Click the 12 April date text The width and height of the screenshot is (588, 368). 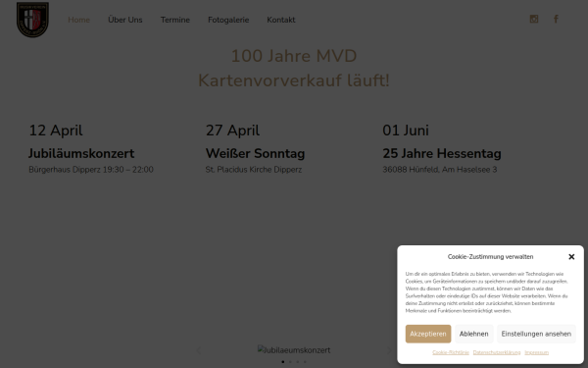click(56, 131)
